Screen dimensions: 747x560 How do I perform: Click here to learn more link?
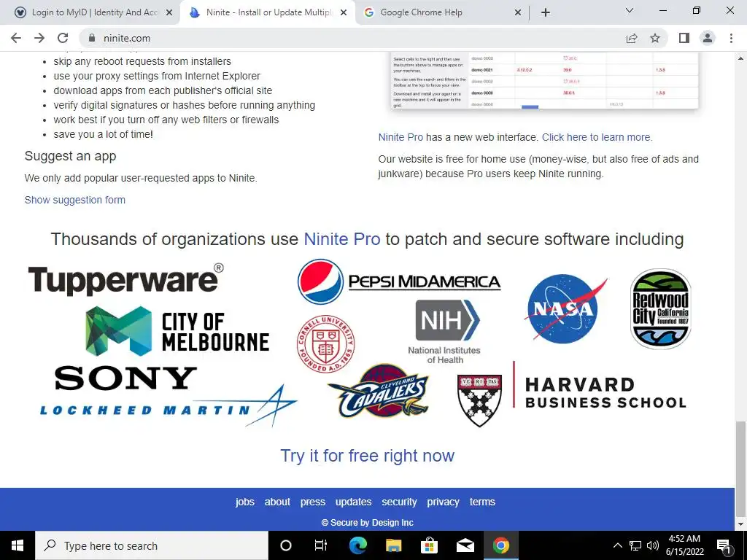coord(597,137)
